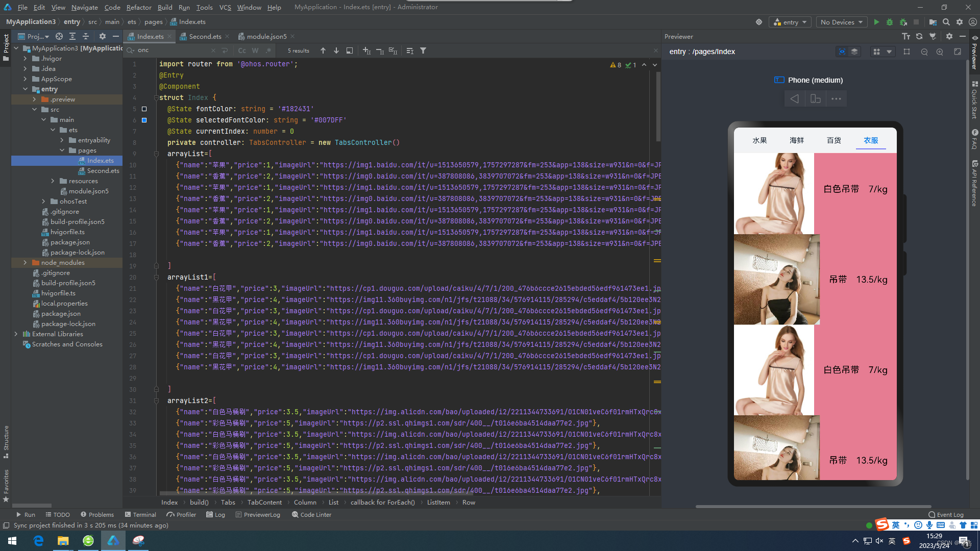The width and height of the screenshot is (980, 551).
Task: Open the Refactor menu
Action: 139,7
